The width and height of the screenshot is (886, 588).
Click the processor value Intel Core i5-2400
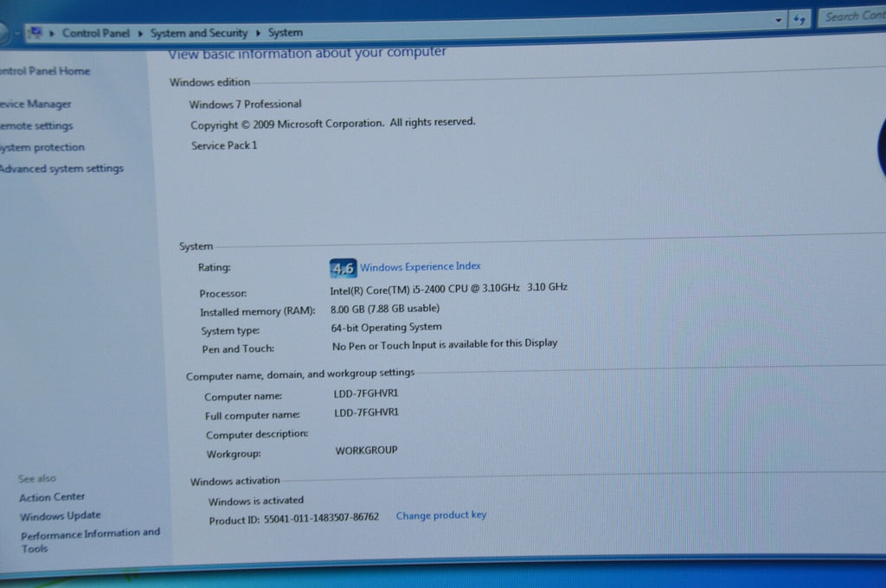[x=449, y=289]
